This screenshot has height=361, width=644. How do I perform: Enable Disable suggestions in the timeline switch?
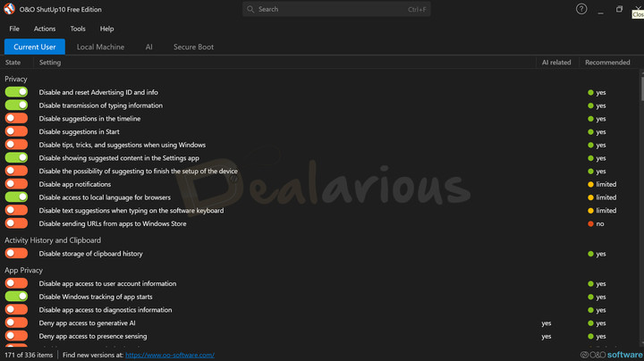(16, 118)
